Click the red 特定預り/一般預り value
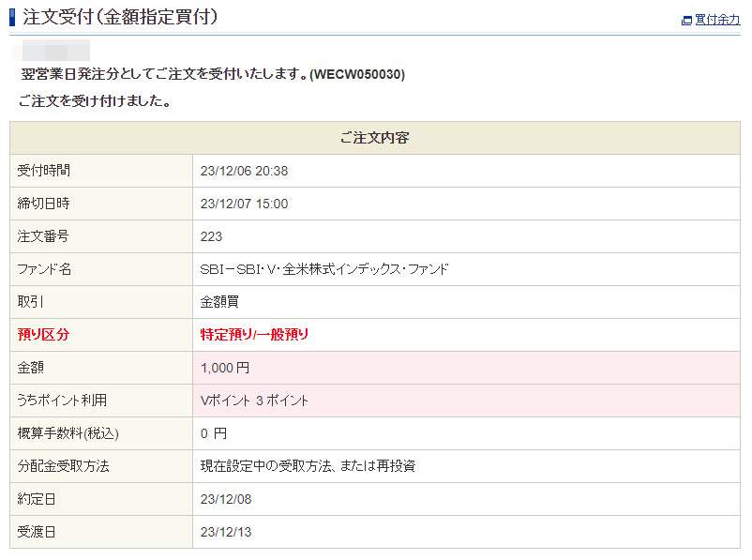 tap(254, 335)
